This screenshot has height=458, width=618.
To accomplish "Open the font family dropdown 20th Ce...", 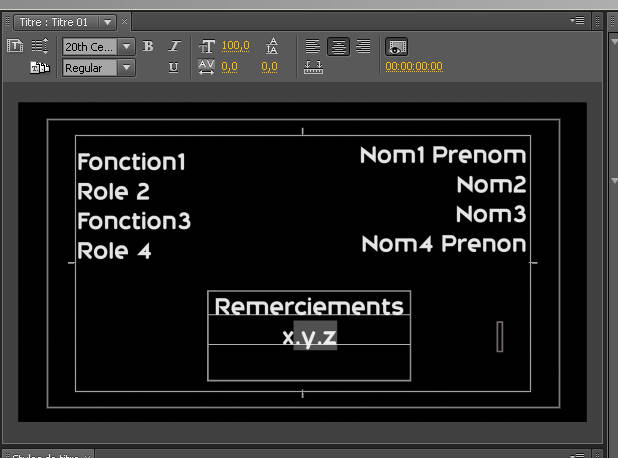I will coord(99,47).
